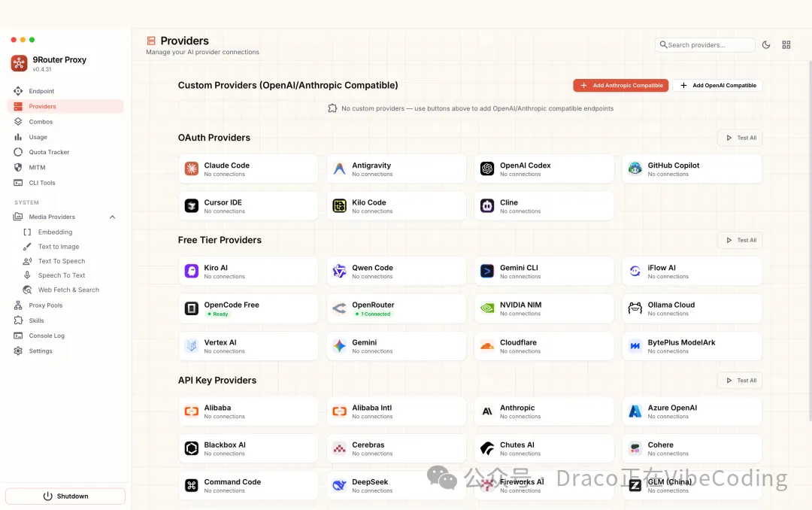Click the Kilo Code icon
812x510 pixels.
(x=339, y=206)
